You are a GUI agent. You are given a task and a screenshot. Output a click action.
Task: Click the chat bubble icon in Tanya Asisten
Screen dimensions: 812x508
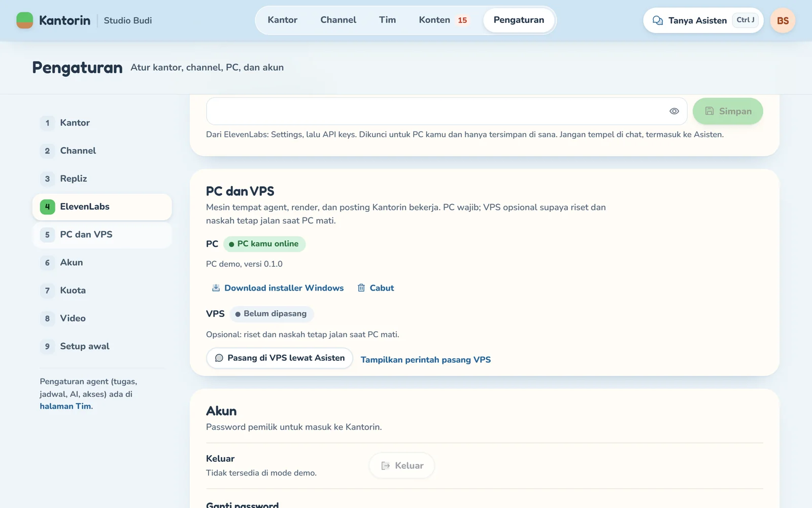(658, 20)
